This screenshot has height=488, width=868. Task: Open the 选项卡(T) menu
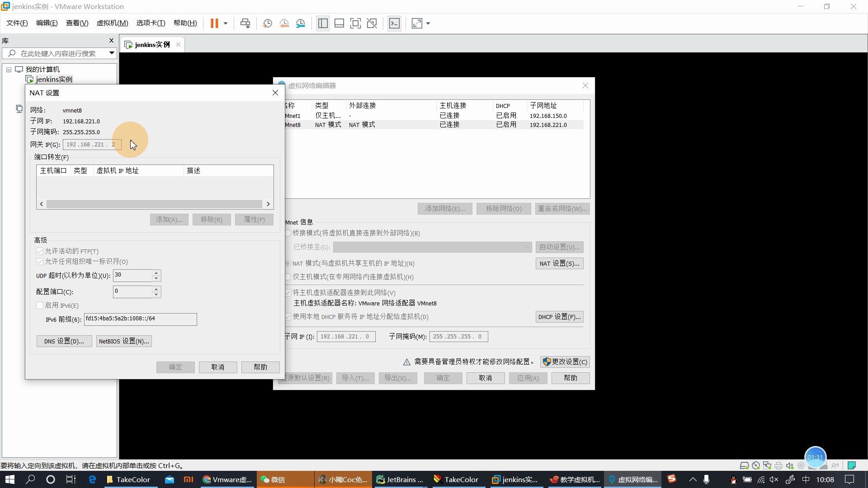[x=151, y=23]
